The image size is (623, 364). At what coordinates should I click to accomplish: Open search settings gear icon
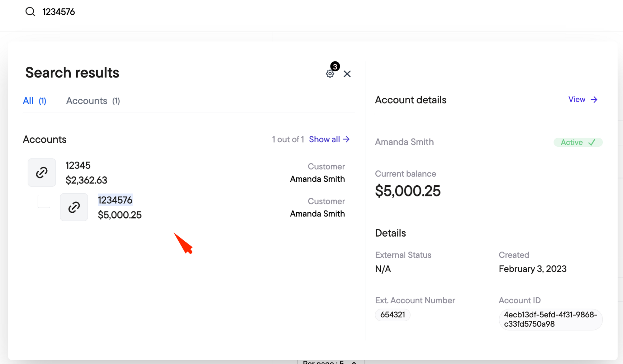point(330,74)
